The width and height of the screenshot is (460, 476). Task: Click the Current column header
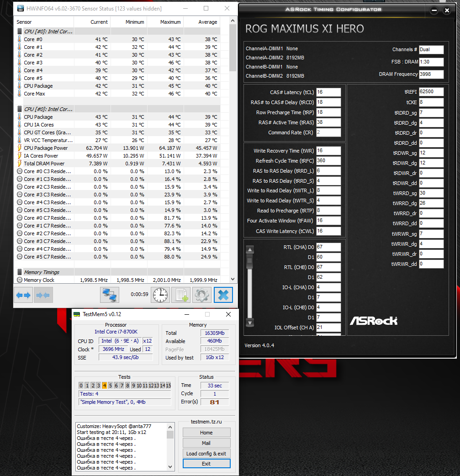click(x=92, y=22)
